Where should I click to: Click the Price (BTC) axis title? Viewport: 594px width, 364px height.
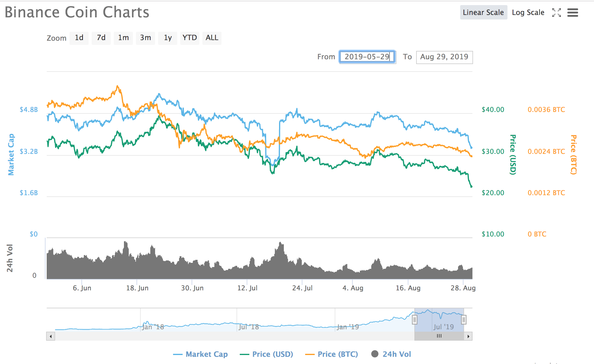[573, 154]
